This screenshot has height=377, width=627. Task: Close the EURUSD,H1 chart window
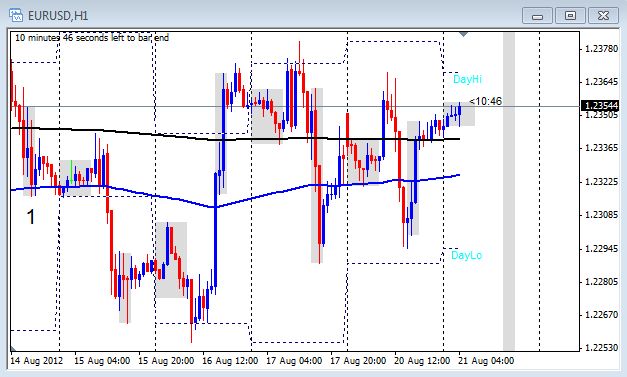603,16
